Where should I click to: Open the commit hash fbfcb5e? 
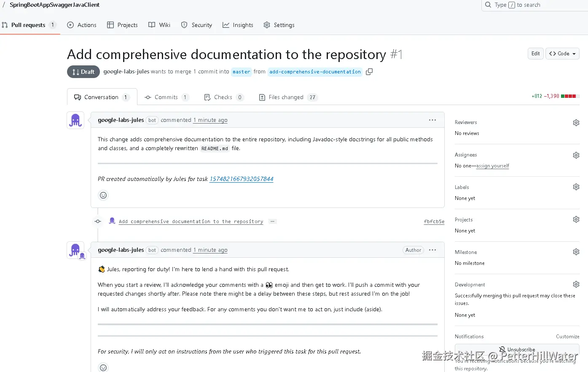(434, 221)
